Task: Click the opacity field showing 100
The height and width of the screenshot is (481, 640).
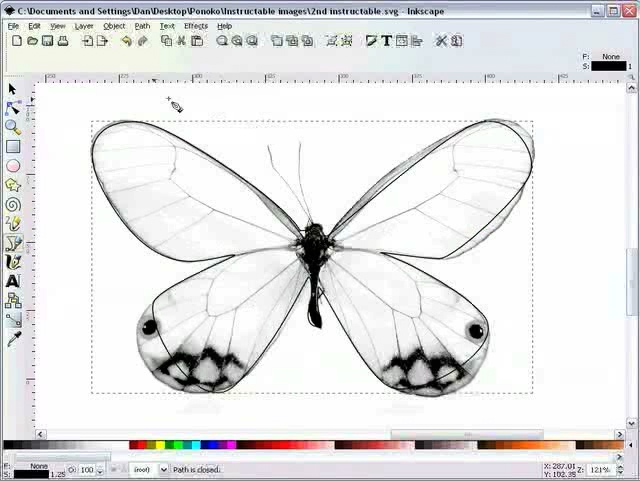Action: coord(87,470)
